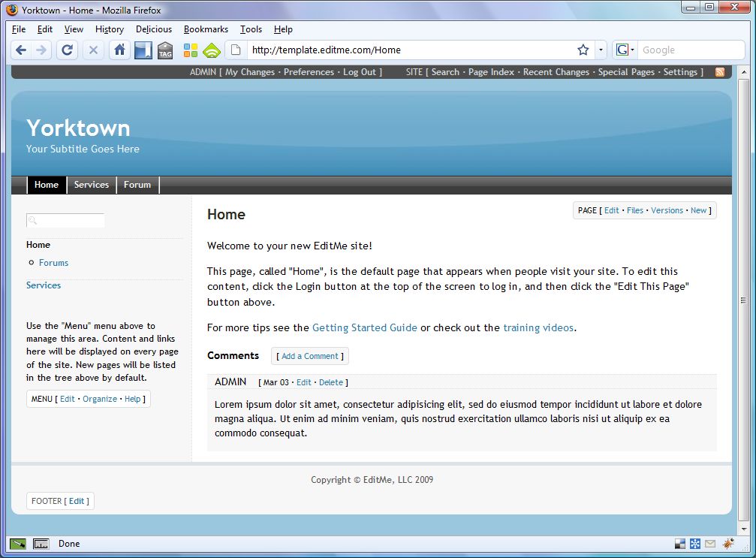Click the ruler icon in status bar
The image size is (756, 558).
click(x=41, y=544)
